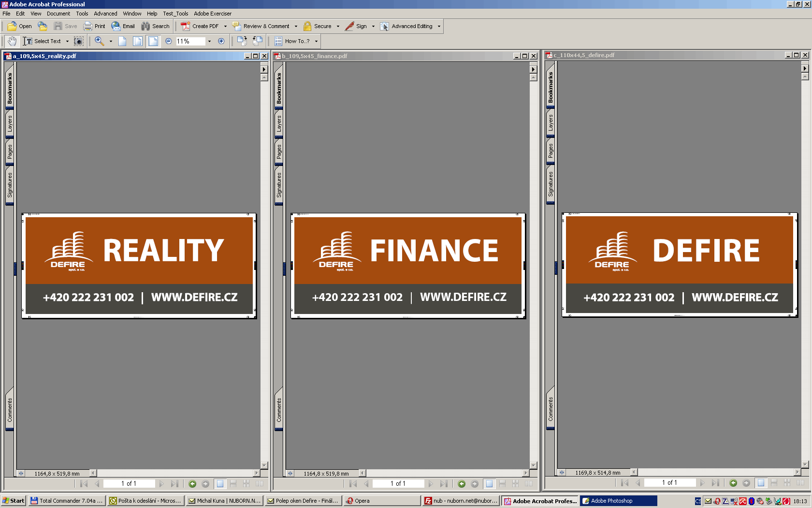This screenshot has height=508, width=812.
Task: Switch to Total Commander taskbar button
Action: (x=66, y=501)
